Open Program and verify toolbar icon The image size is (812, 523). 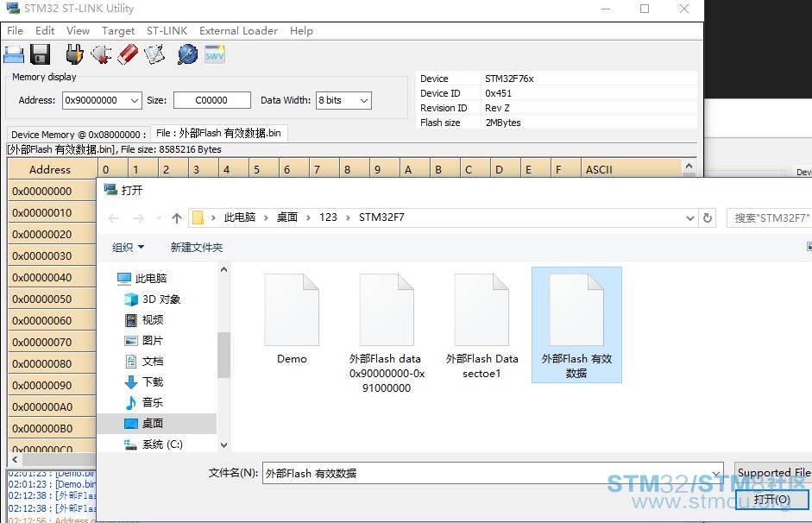coord(154,54)
